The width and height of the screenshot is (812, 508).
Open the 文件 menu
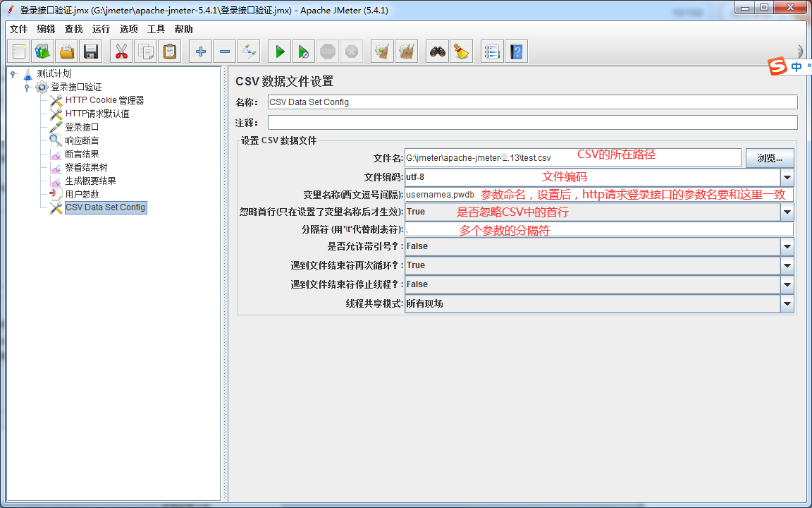click(x=18, y=29)
